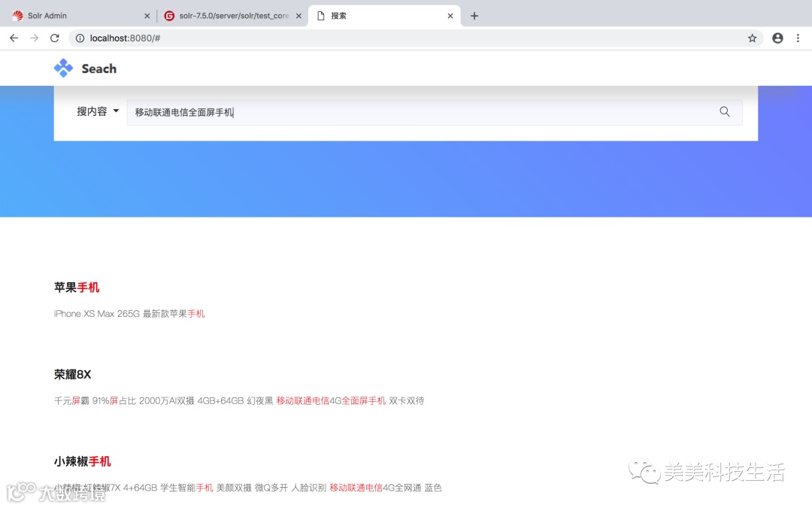Click the blue Seach logo icon
This screenshot has height=508, width=812.
63,68
